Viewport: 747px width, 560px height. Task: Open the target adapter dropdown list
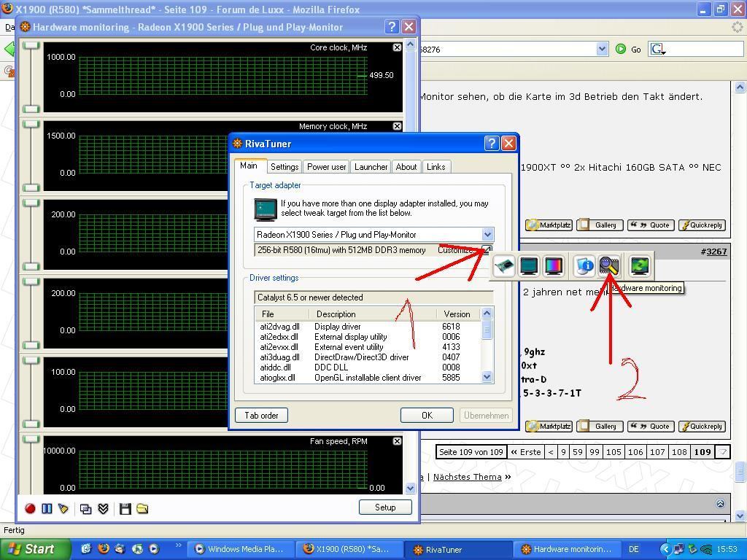pos(487,234)
